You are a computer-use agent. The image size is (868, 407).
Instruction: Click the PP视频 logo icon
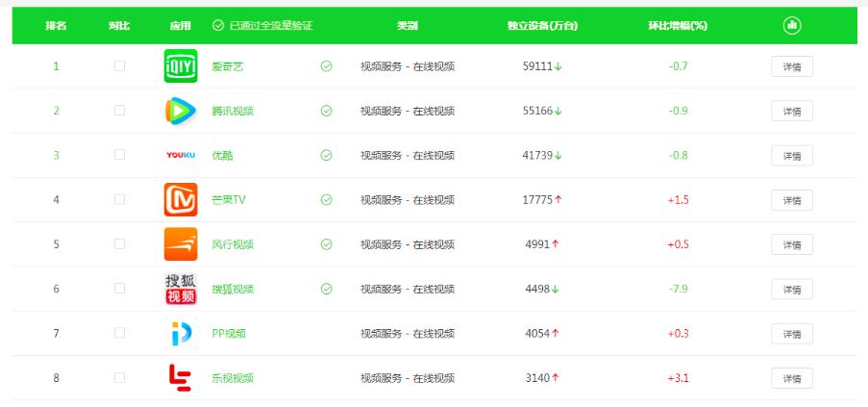[x=181, y=333]
